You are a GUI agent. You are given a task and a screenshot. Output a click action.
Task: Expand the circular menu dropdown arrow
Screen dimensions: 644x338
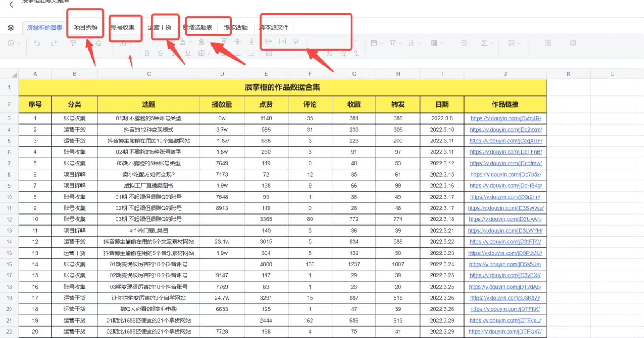pos(19,43)
